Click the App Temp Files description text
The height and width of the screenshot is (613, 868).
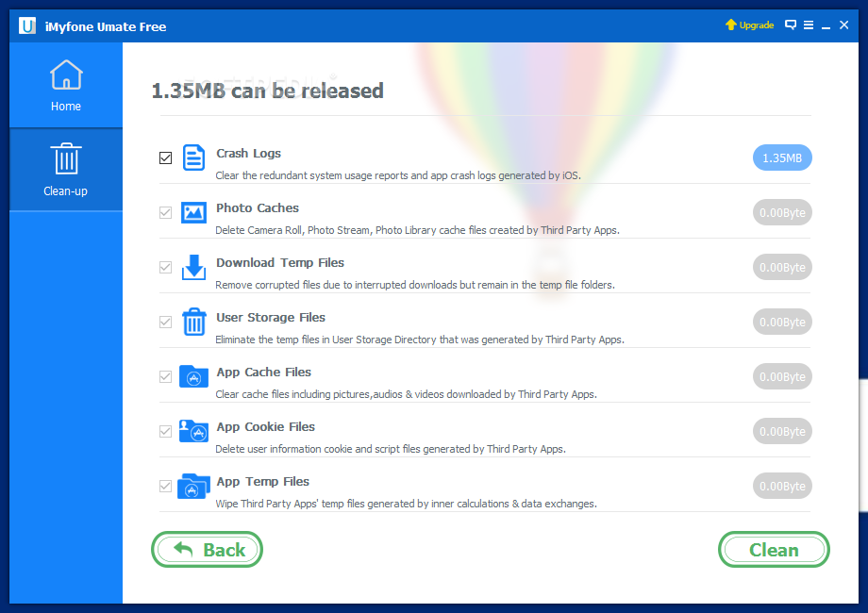[x=407, y=504]
